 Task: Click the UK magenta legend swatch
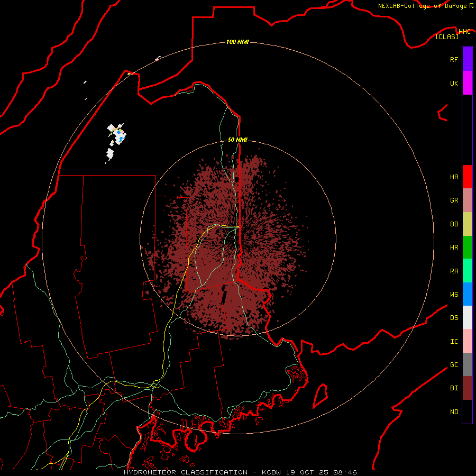click(467, 83)
